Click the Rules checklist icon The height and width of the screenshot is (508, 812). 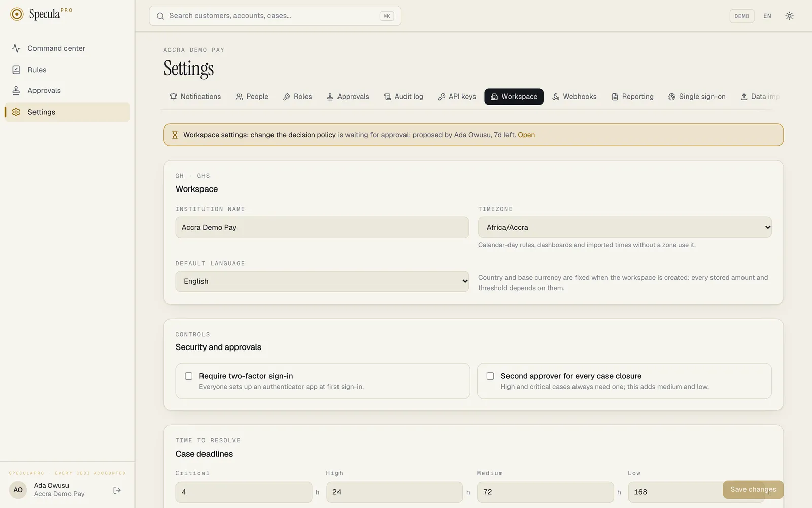pos(16,70)
